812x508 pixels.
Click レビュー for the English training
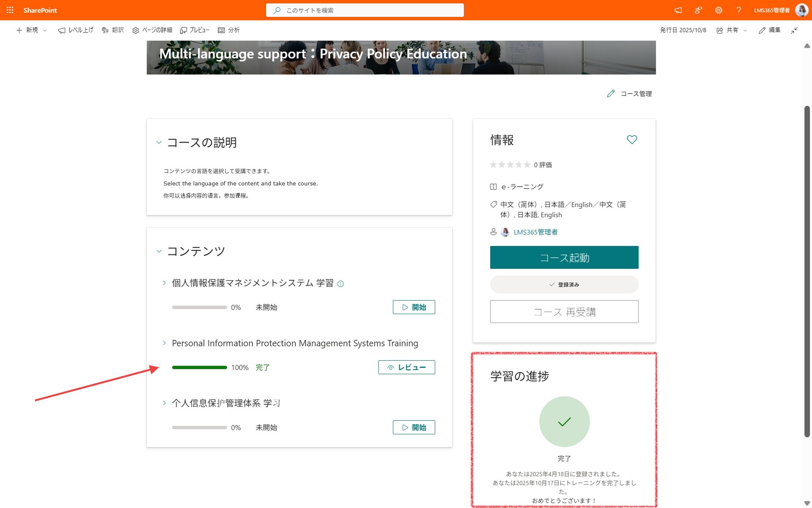tap(406, 367)
